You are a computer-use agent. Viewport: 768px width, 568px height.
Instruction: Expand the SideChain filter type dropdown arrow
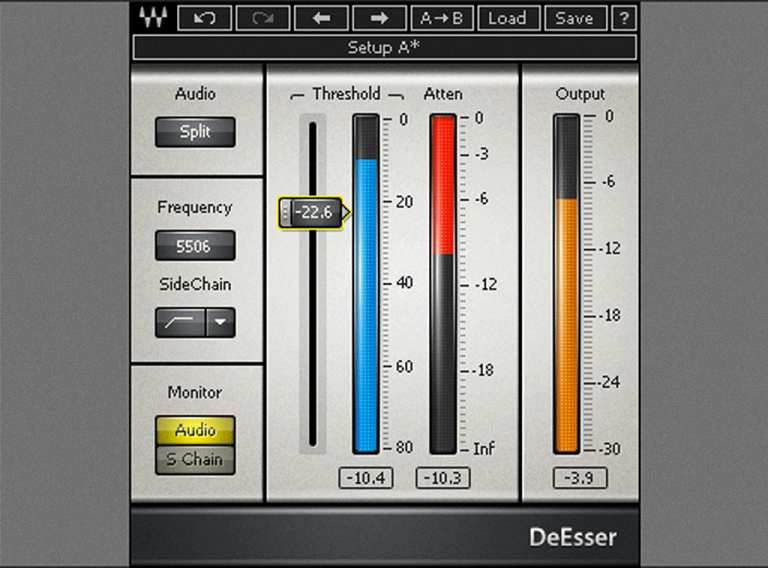(221, 322)
